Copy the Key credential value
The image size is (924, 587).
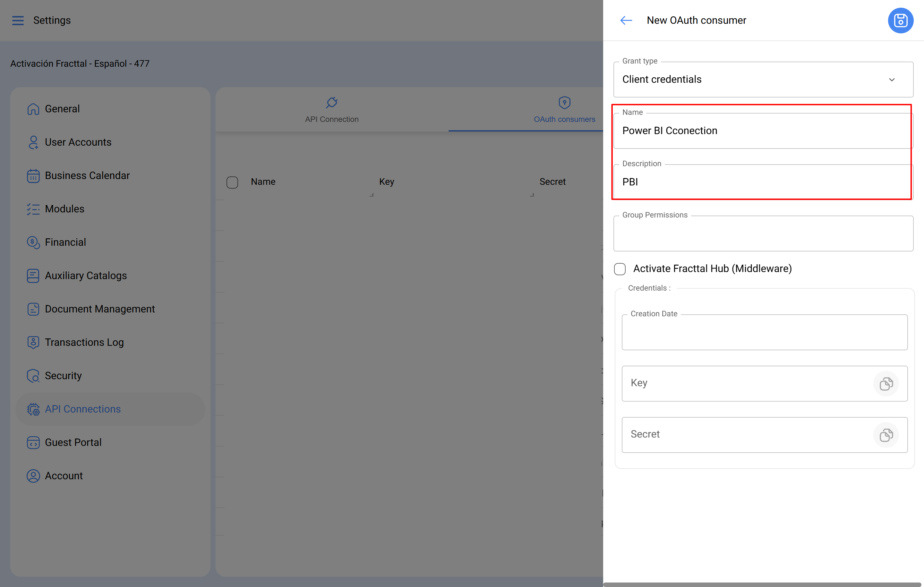click(x=886, y=383)
